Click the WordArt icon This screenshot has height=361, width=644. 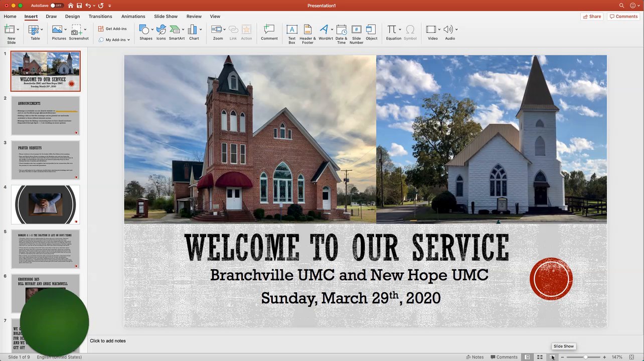tap(324, 29)
